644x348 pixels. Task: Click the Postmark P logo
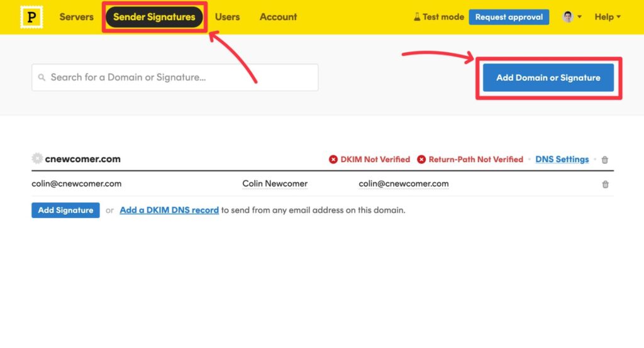(x=31, y=17)
